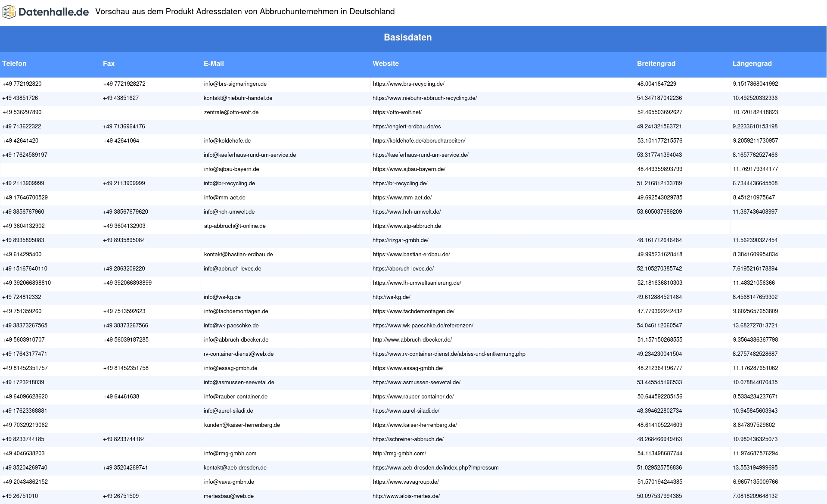Open website https://schreiner-abbruch.de/
The image size is (827, 504).
click(408, 439)
